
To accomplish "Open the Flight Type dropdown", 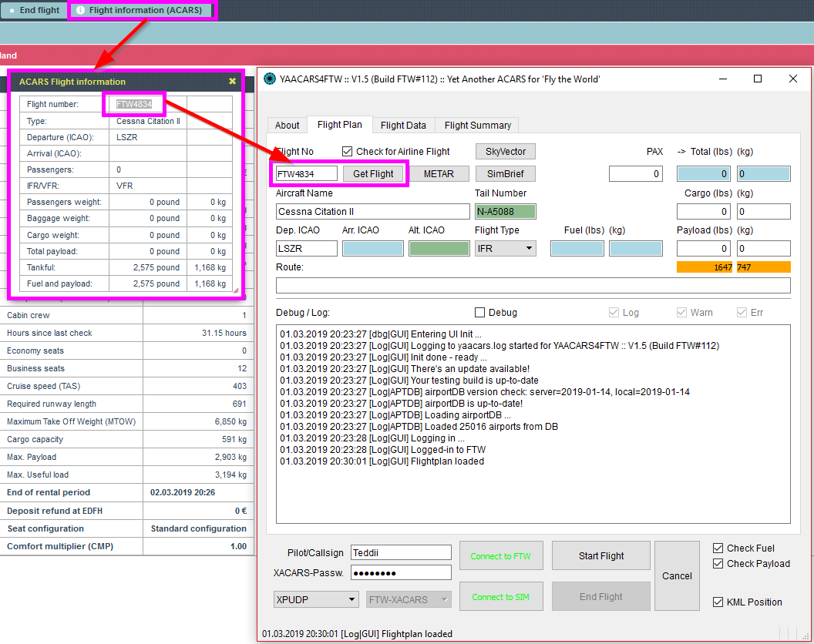I will [x=505, y=249].
